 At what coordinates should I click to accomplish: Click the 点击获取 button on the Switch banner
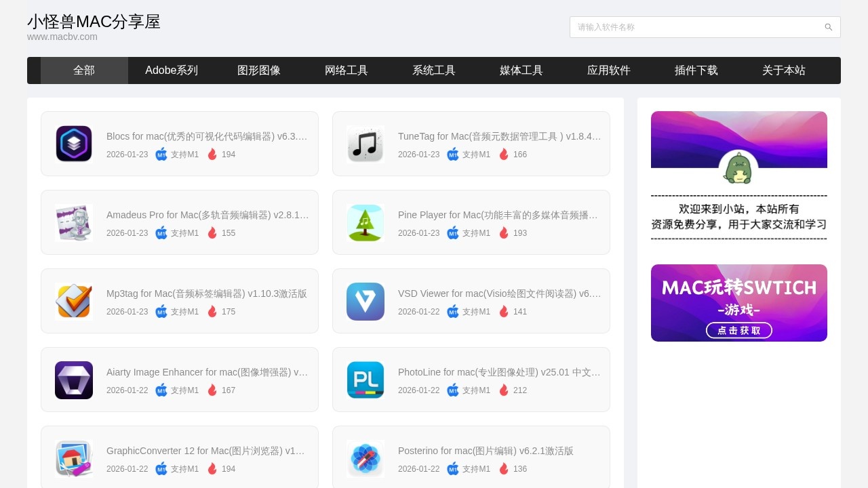click(x=739, y=330)
